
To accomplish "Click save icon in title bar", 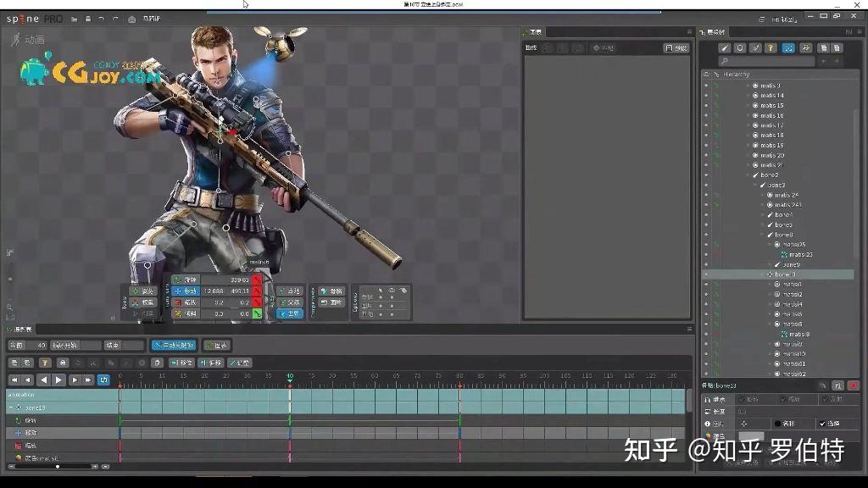I will click(x=87, y=19).
